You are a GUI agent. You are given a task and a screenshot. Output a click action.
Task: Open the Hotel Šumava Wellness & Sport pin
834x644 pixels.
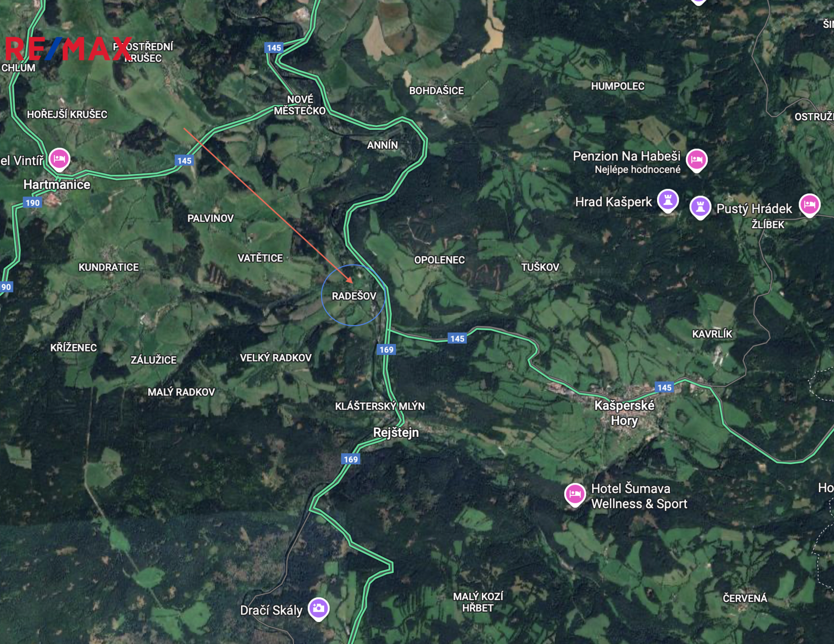(x=575, y=494)
